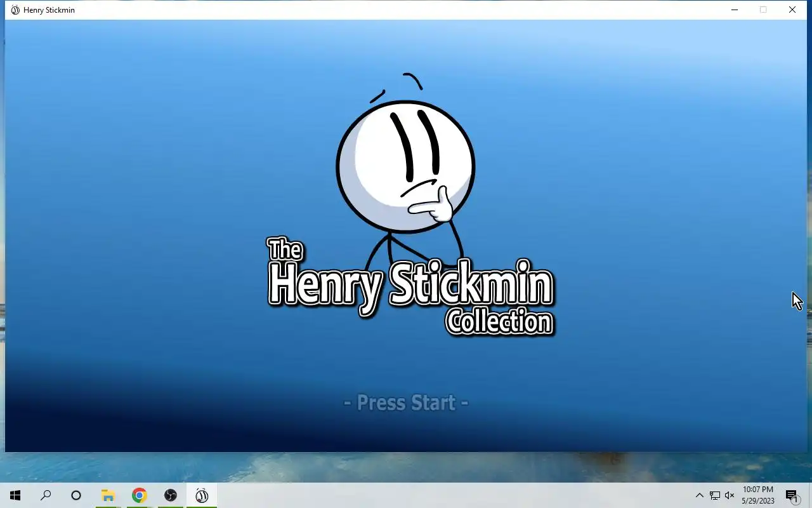This screenshot has width=812, height=508.
Task: Minimize the Henry Stickmin window
Action: pos(735,10)
